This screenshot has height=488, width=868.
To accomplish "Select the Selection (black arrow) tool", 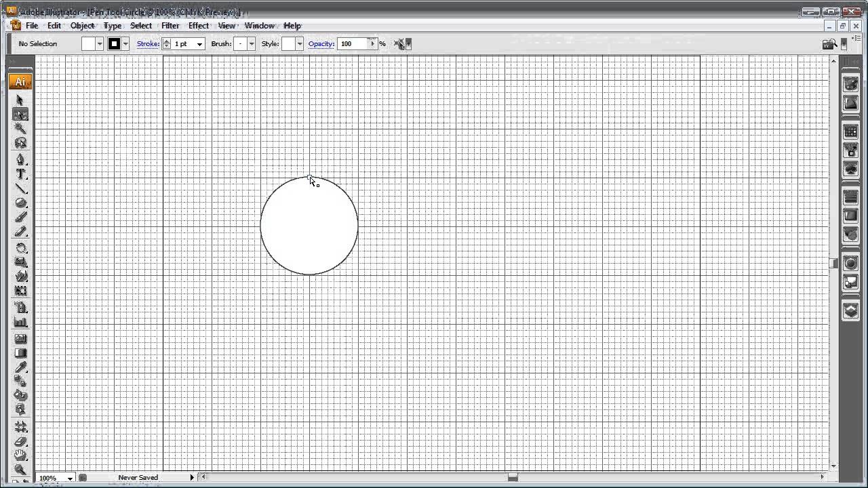I will (x=20, y=100).
